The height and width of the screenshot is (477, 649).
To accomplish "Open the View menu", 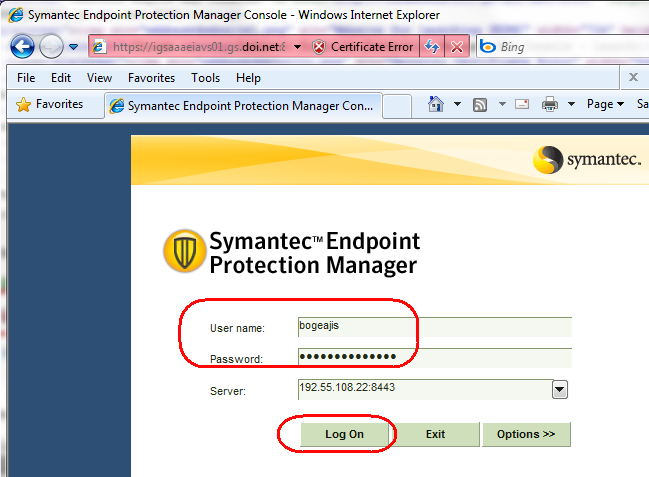I will pyautogui.click(x=99, y=78).
